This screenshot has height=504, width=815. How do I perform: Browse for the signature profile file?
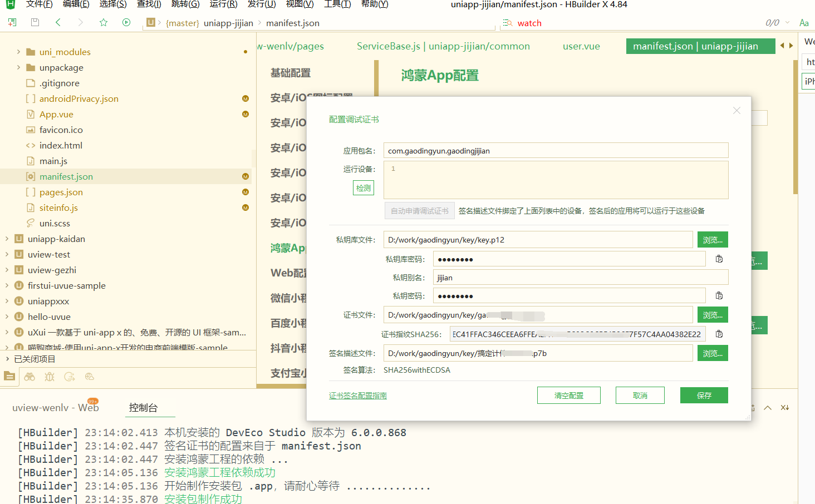click(713, 353)
